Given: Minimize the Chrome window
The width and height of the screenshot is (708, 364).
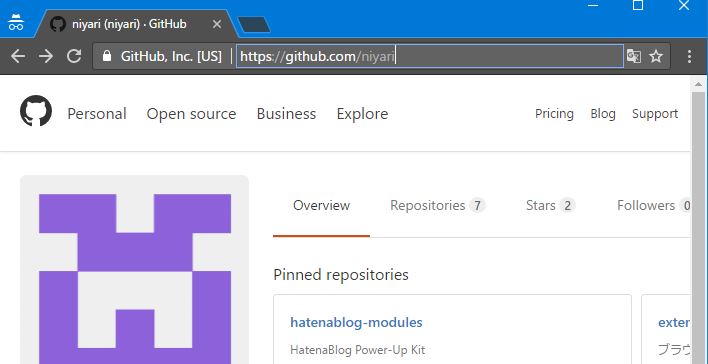Looking at the screenshot, I should [x=593, y=6].
